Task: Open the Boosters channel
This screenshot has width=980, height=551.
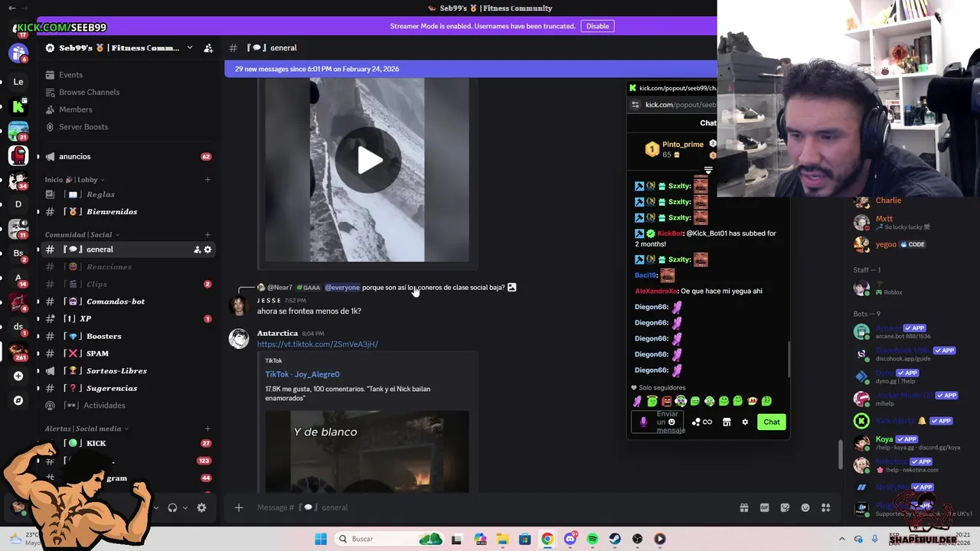Action: (x=103, y=337)
